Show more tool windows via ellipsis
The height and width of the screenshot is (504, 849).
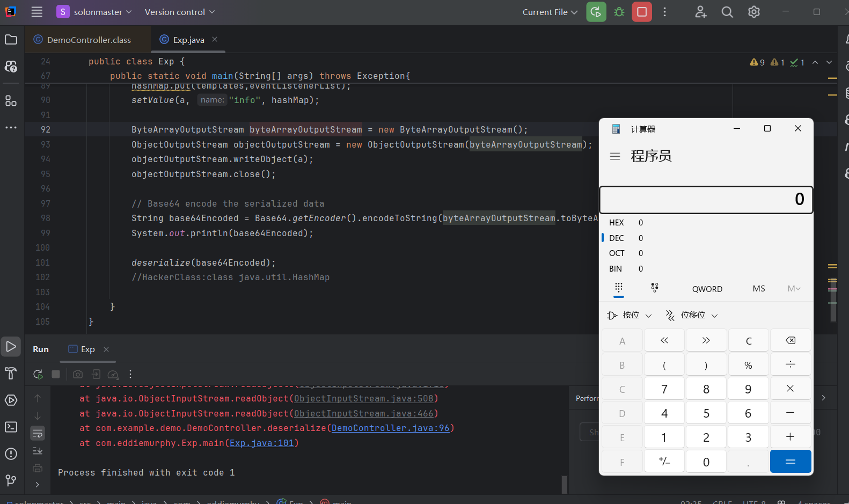11,128
